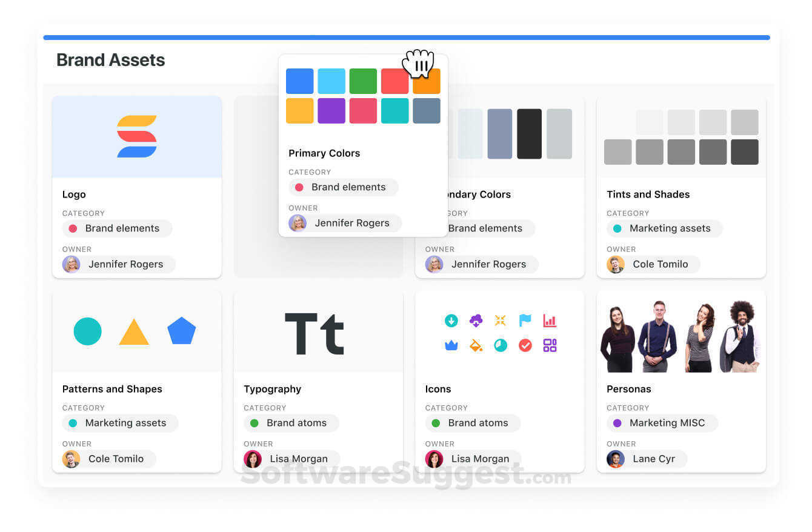Click the teal circle in Patterns and Shapes

point(87,331)
